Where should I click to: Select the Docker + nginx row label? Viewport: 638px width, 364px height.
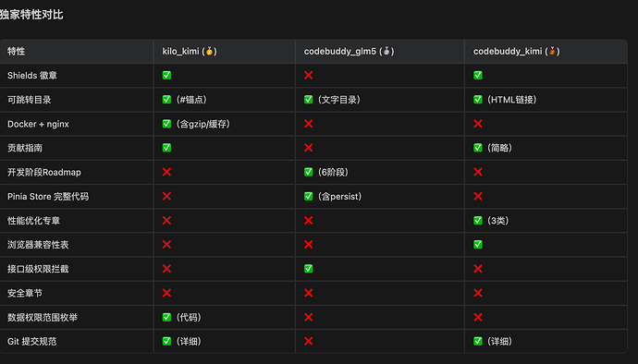[x=38, y=124]
